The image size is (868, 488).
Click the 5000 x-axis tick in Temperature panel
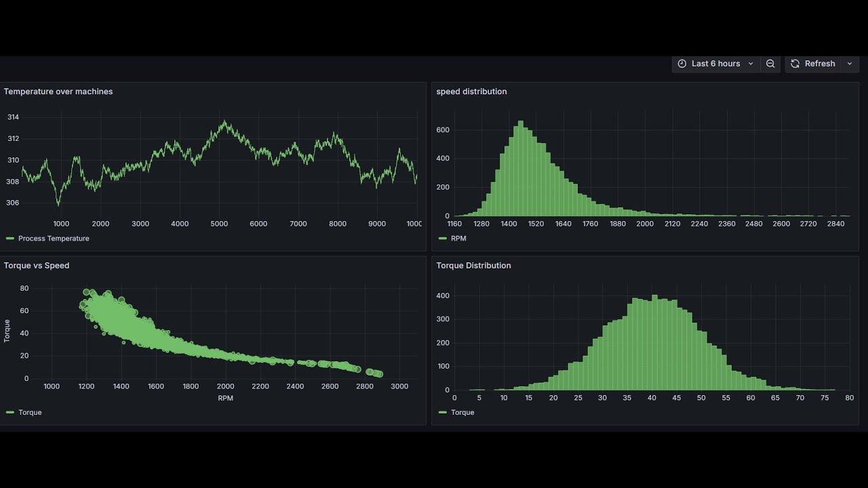(x=219, y=224)
